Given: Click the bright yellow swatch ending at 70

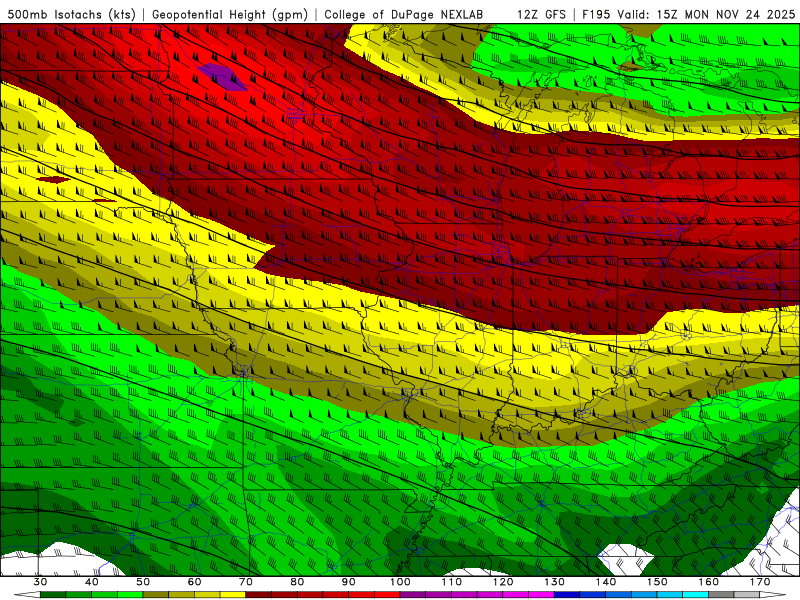Looking at the screenshot, I should tap(233, 595).
